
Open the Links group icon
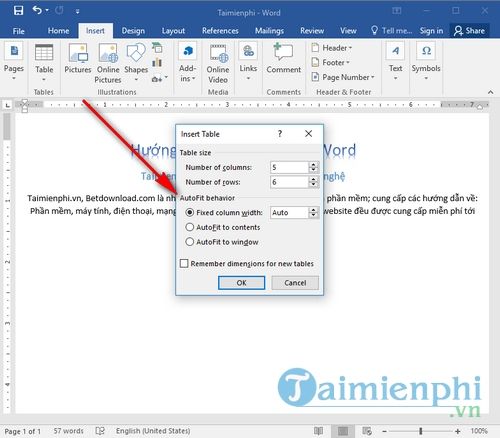pos(248,51)
